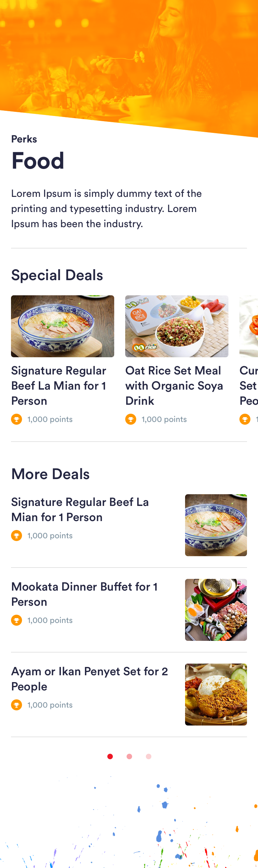The image size is (258, 868).
Task: Select the first red pagination dot
Action: click(x=110, y=756)
